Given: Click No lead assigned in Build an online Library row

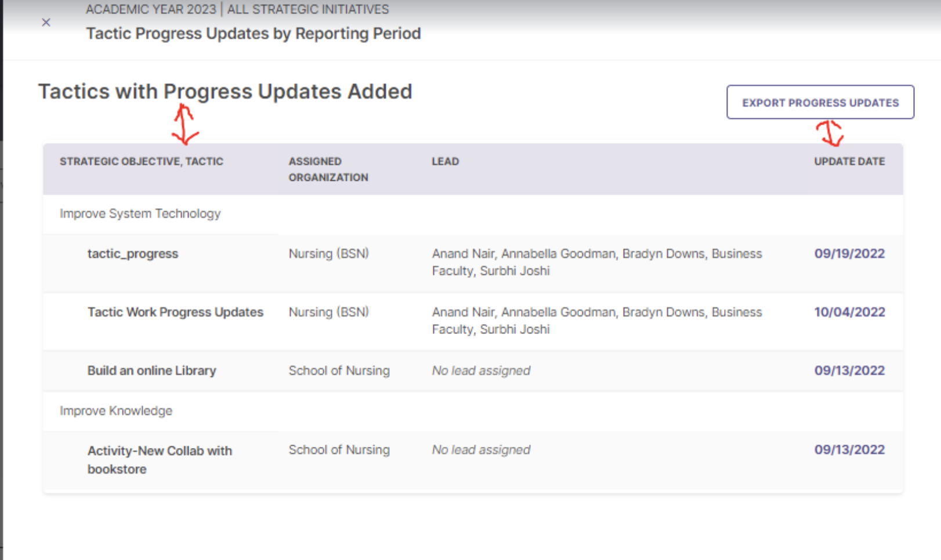Looking at the screenshot, I should click(x=481, y=371).
